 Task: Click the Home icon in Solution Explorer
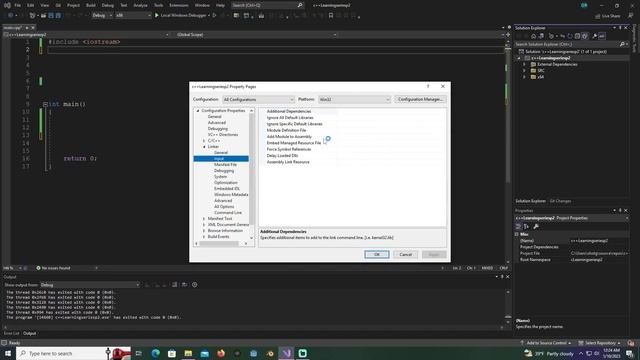(533, 36)
